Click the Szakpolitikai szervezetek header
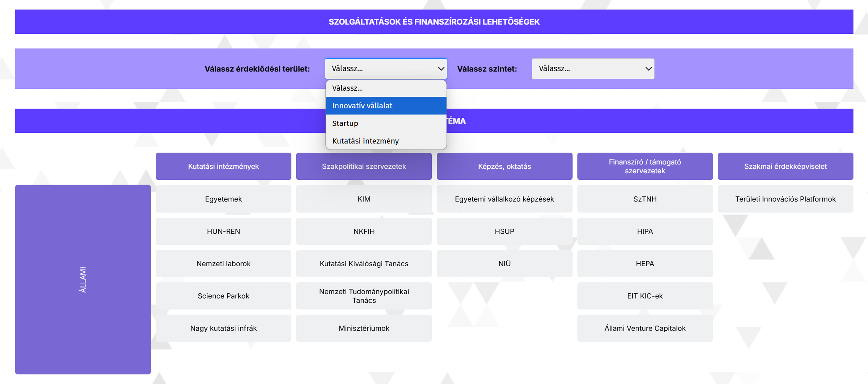Image resolution: width=868 pixels, height=384 pixels. click(363, 166)
